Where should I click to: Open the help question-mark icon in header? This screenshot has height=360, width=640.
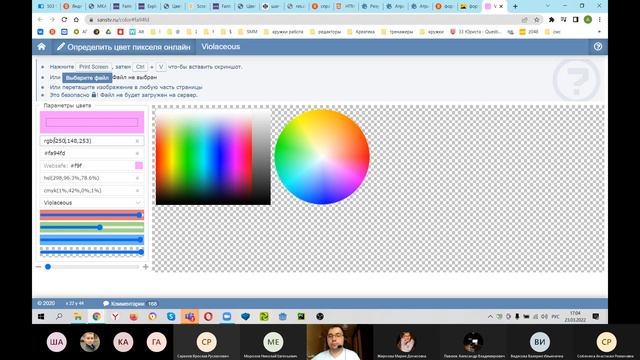pyautogui.click(x=598, y=47)
